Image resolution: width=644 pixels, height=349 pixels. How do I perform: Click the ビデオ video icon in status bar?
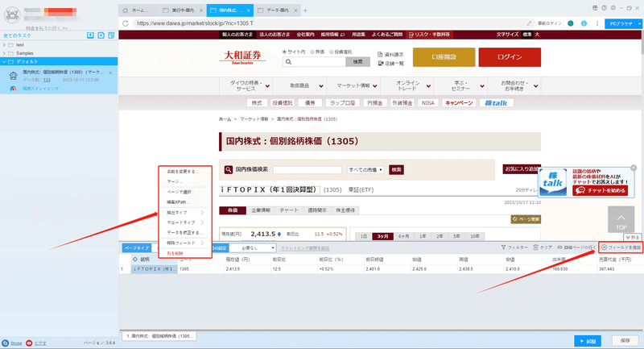(29, 343)
